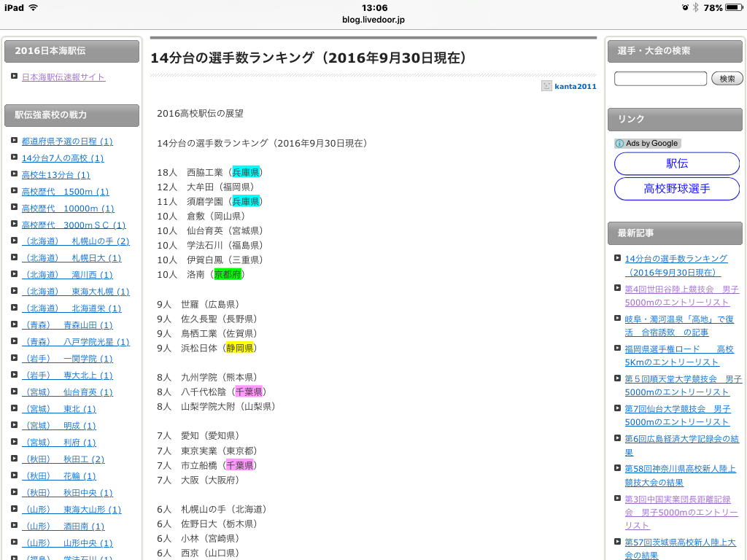Tap the Wi-Fi status icon
Viewport: 747px width, 560px height.
[34, 7]
